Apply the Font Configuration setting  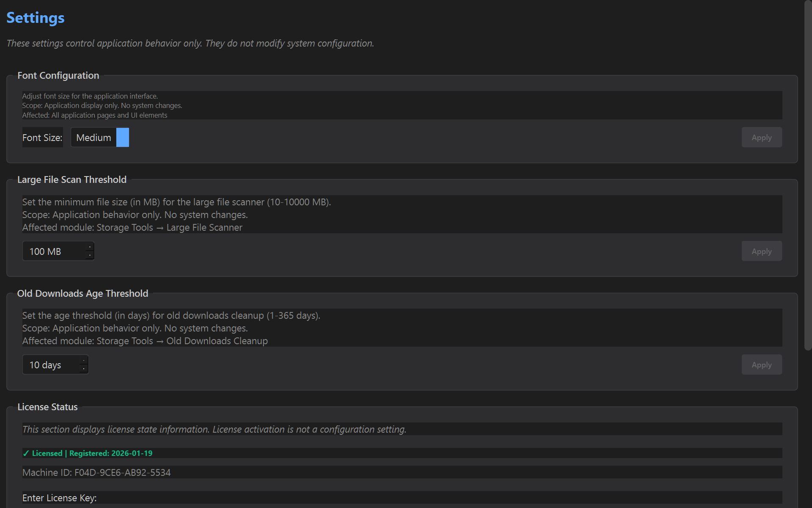click(x=761, y=138)
